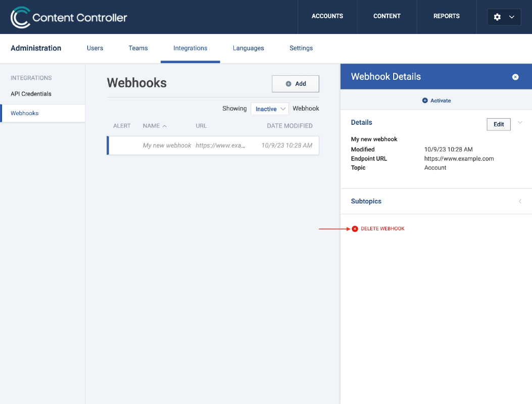Sort by the ALERT column
532x404 pixels.
click(x=122, y=126)
